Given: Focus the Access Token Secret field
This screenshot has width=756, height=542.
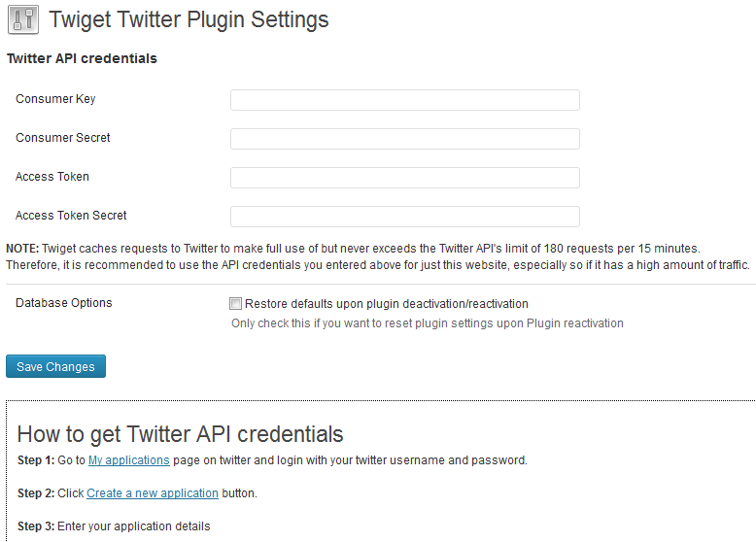Looking at the screenshot, I should [x=405, y=217].
